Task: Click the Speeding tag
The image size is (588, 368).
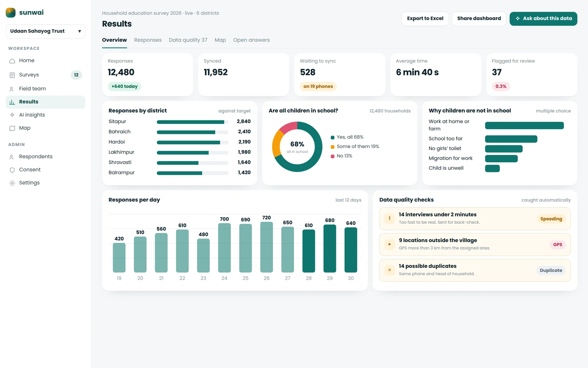Action: pyautogui.click(x=551, y=219)
